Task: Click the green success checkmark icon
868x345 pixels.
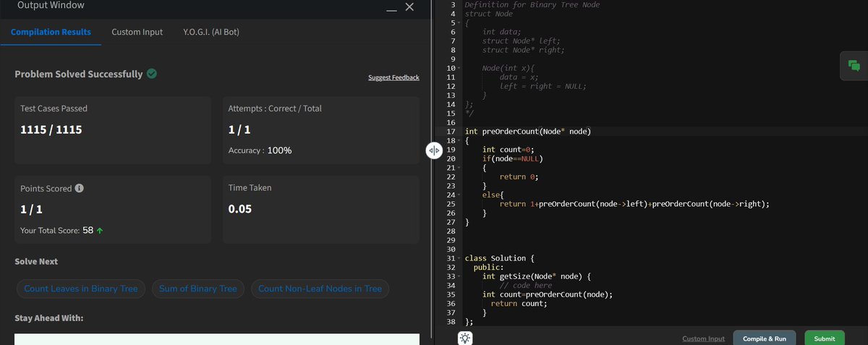Action: pyautogui.click(x=152, y=74)
